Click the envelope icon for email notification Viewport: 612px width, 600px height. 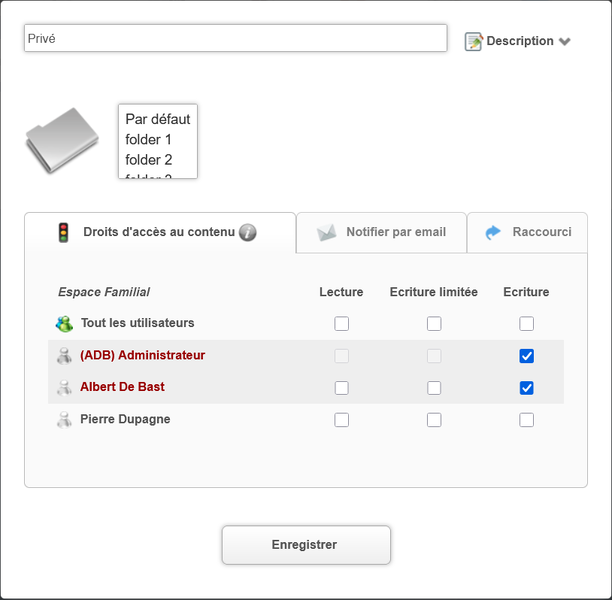(x=327, y=232)
